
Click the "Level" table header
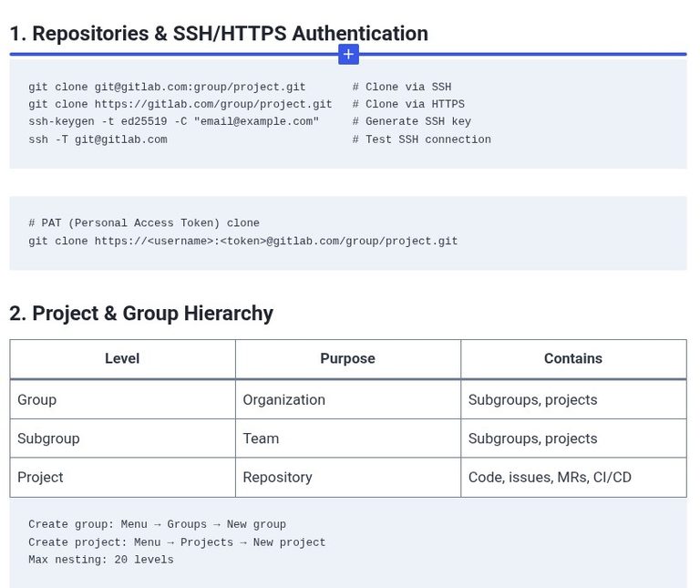coord(122,358)
